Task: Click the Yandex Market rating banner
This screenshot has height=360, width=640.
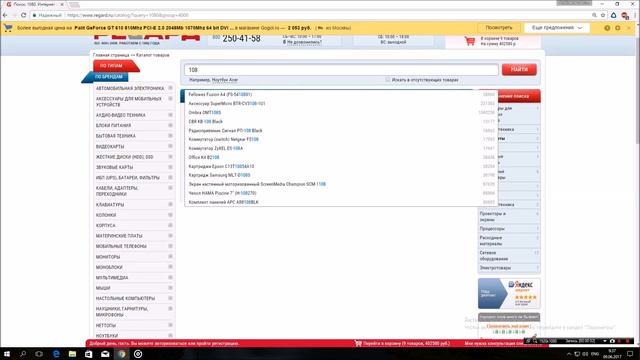Action: pos(509,293)
